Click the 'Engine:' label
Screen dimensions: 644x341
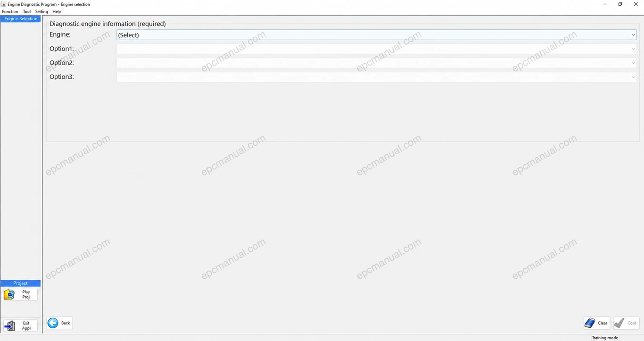click(60, 34)
